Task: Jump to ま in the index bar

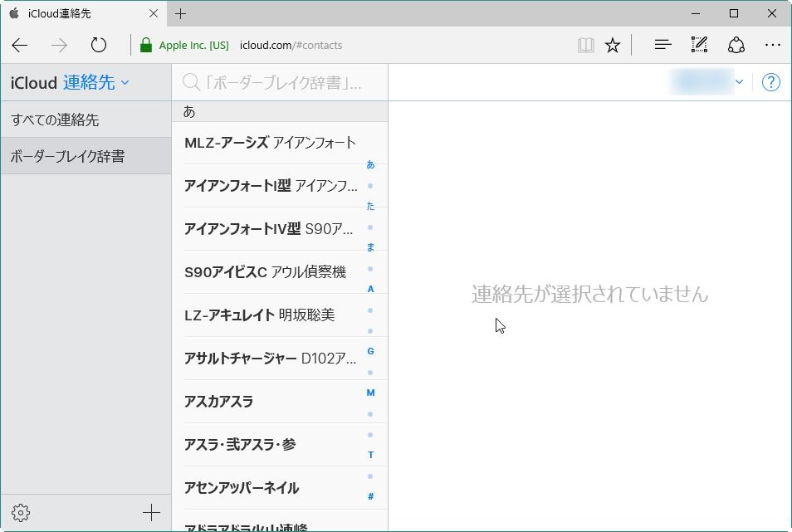Action: point(370,247)
